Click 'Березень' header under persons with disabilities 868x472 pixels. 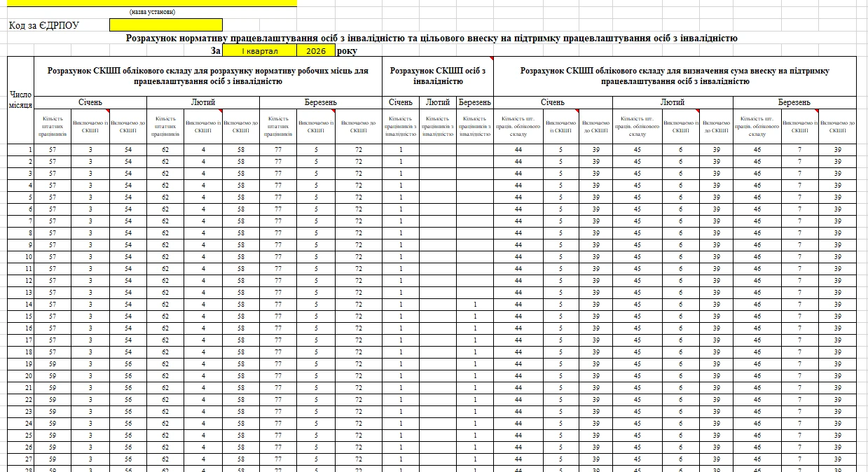[x=475, y=102]
